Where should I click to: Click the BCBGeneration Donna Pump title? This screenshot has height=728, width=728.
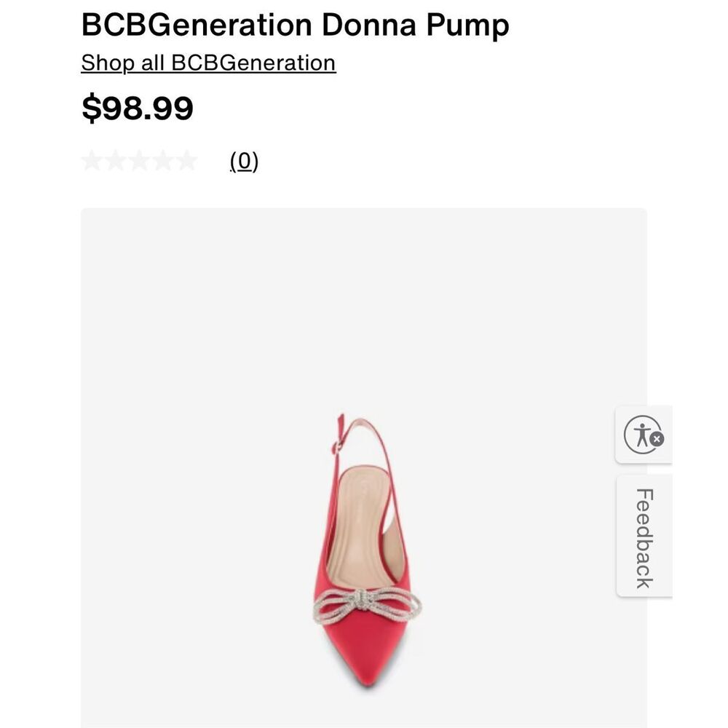pos(295,24)
